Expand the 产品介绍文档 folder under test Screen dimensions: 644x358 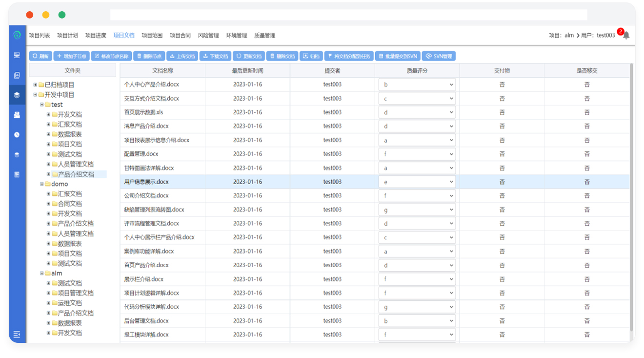pyautogui.click(x=49, y=174)
